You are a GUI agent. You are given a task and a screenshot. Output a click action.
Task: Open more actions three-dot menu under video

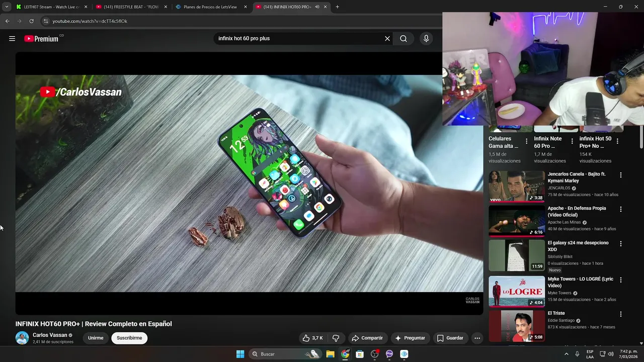(477, 338)
